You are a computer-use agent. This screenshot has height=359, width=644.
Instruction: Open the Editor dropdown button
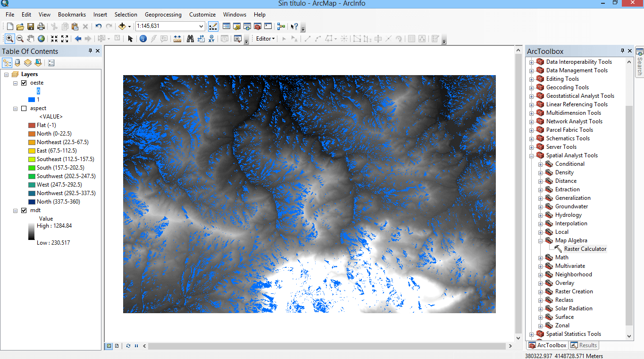click(265, 39)
